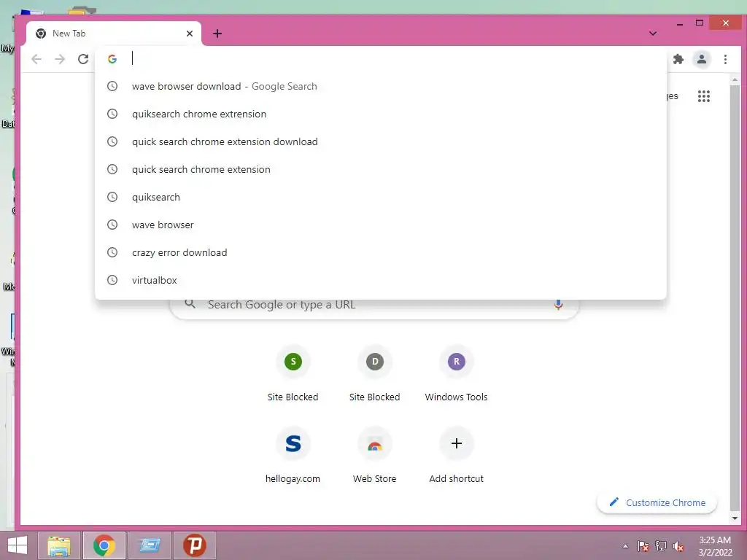
Task: Choose the 'quiksearch' suggestion
Action: coord(381,197)
